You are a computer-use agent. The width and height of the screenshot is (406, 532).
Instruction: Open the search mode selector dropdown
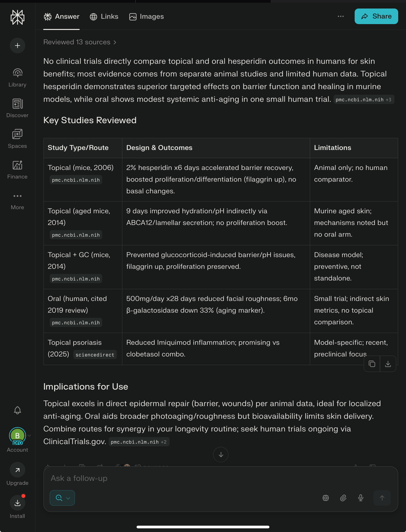tap(62, 498)
